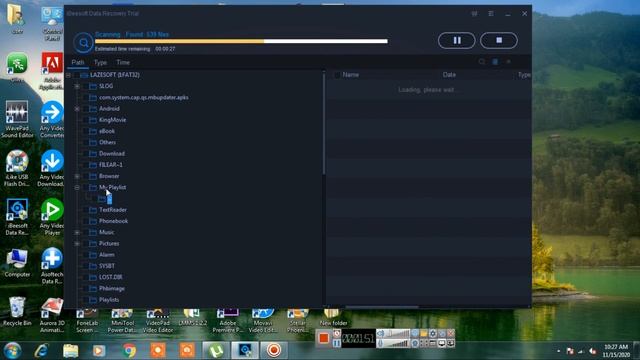
Task: Tick the checkbox for Pictures folder
Action: [x=85, y=243]
